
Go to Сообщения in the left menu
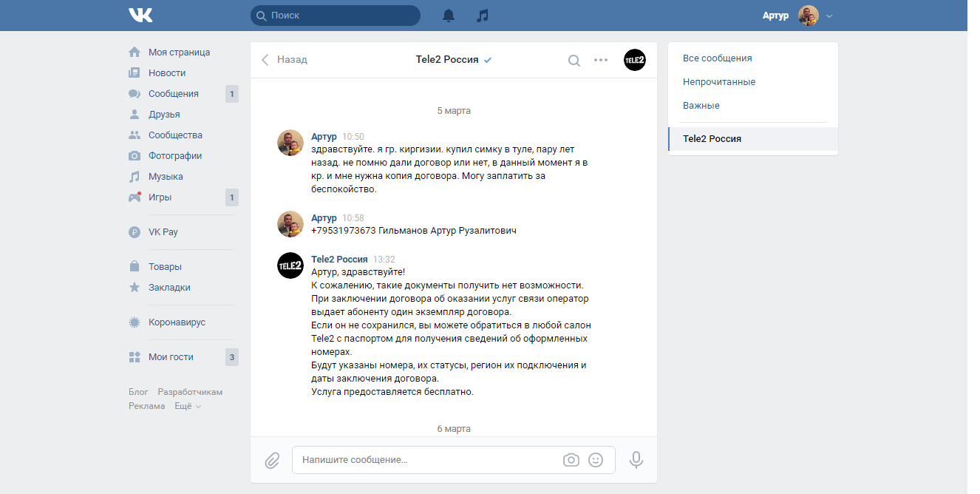[174, 94]
